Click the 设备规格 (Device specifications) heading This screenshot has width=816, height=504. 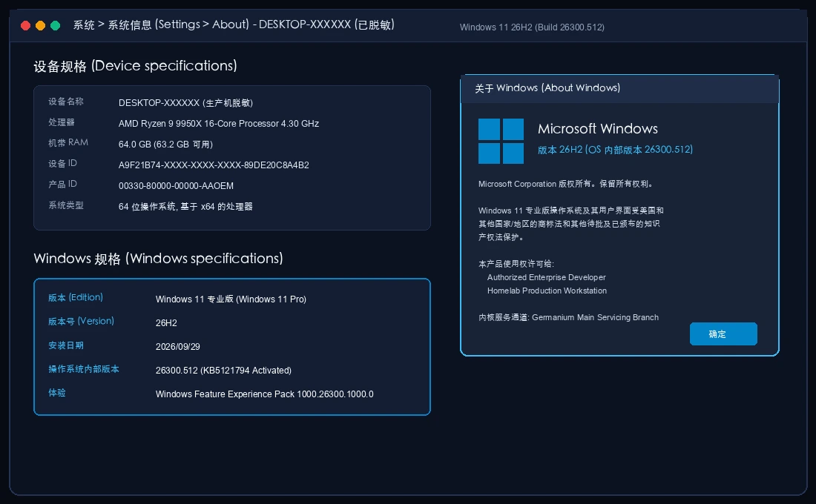tap(135, 66)
